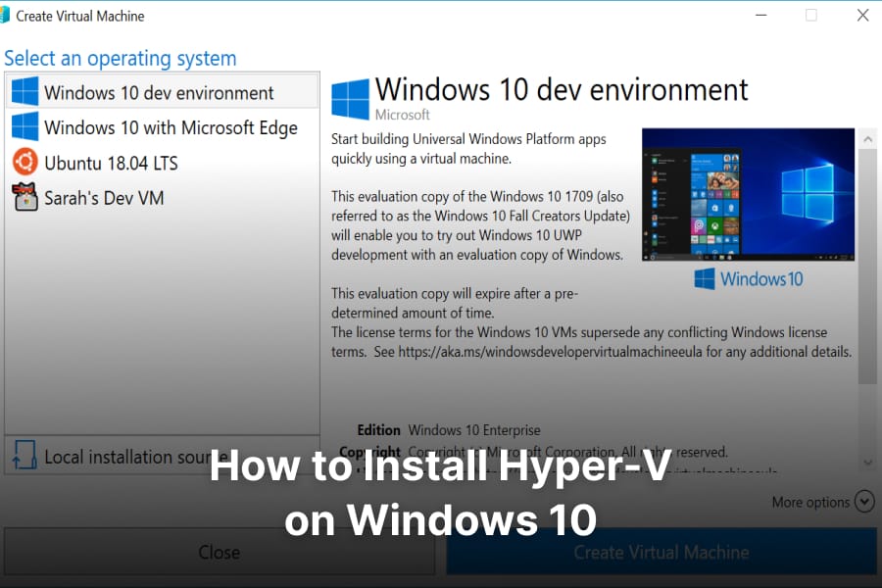Open the Windows 10 desktop preview thumbnail

(748, 194)
